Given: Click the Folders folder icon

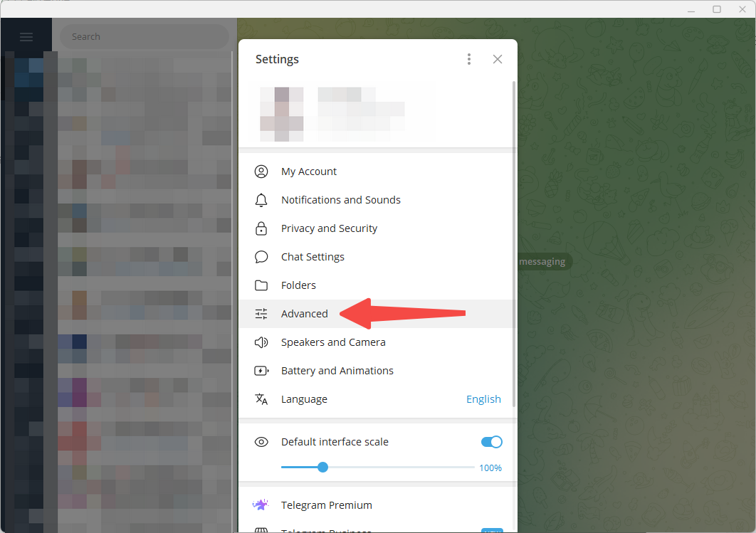Looking at the screenshot, I should coord(261,285).
